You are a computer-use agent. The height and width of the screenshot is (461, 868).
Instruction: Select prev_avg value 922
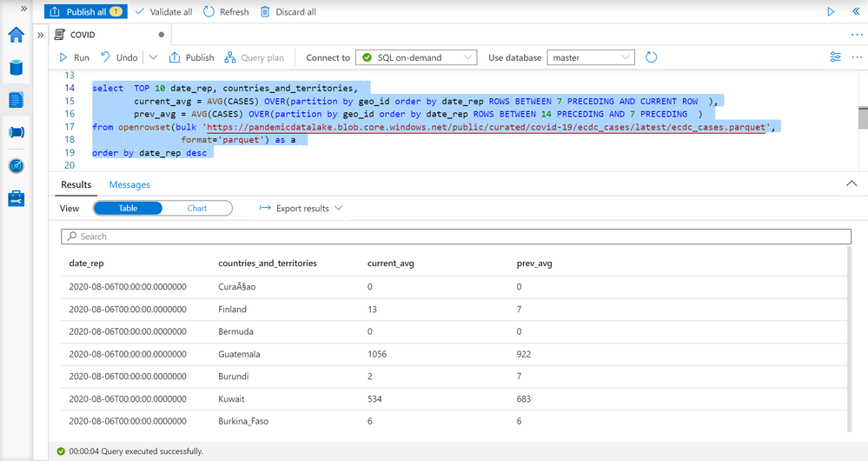(x=524, y=354)
